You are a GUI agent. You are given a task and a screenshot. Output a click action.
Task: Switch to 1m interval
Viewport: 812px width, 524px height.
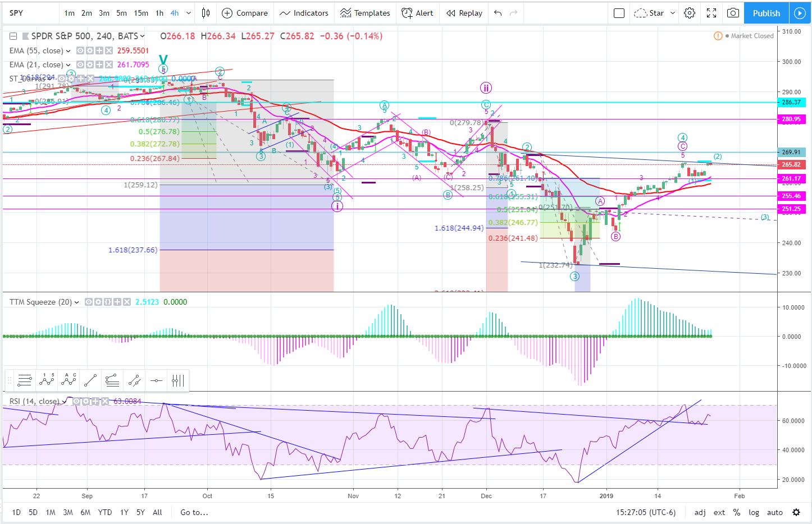69,13
